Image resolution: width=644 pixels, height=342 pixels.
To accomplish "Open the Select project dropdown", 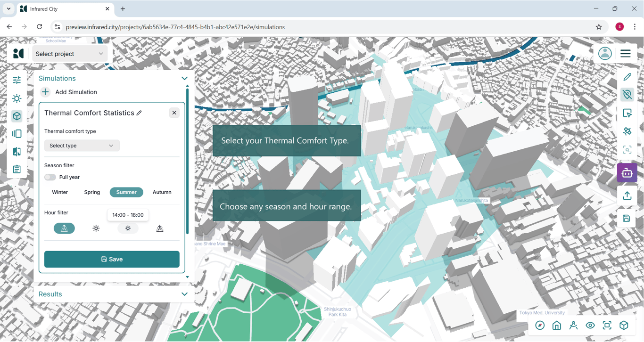I will pyautogui.click(x=70, y=54).
